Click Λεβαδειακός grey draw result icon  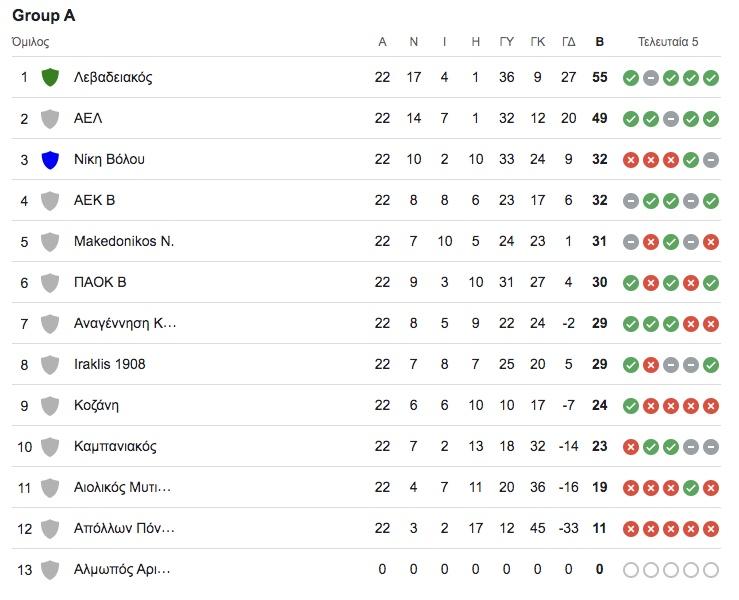coord(651,78)
